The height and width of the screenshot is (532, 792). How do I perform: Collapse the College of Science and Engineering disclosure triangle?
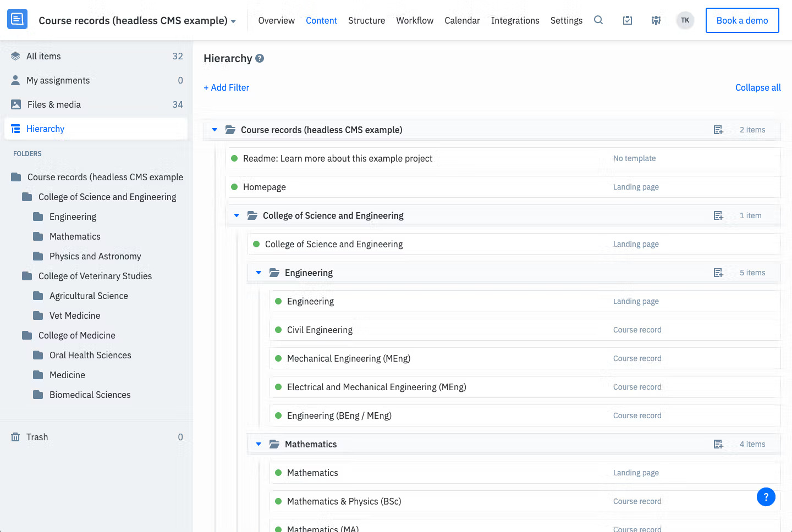point(237,215)
